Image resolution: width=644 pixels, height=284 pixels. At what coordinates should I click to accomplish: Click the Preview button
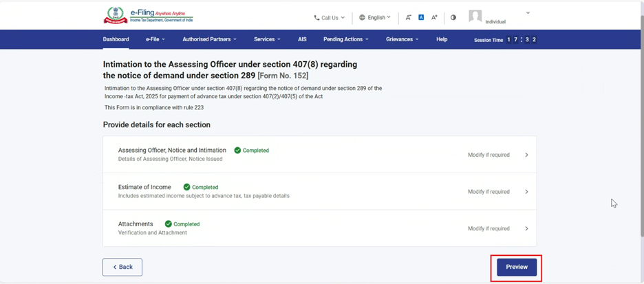(517, 267)
